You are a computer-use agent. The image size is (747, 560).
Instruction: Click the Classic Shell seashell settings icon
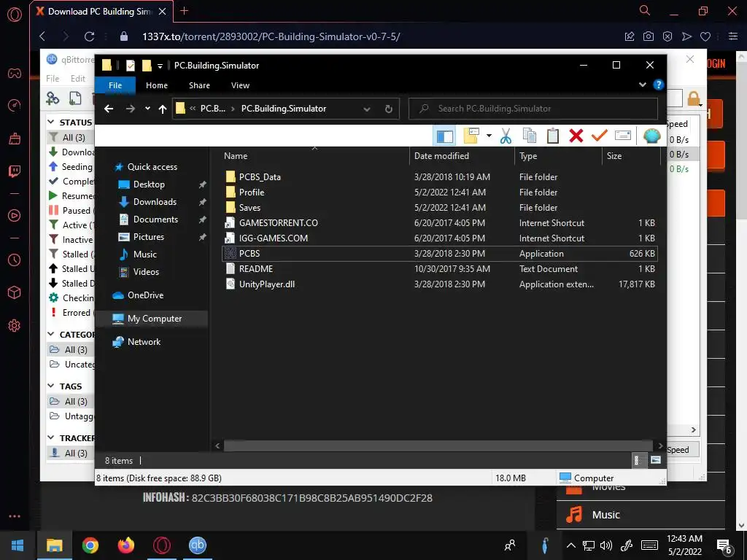coord(651,136)
